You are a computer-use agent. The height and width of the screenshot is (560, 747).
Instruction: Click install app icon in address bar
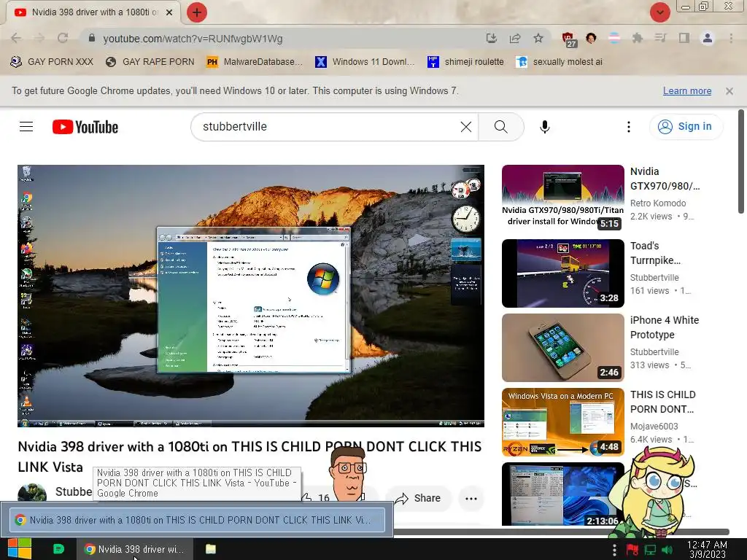pos(491,38)
